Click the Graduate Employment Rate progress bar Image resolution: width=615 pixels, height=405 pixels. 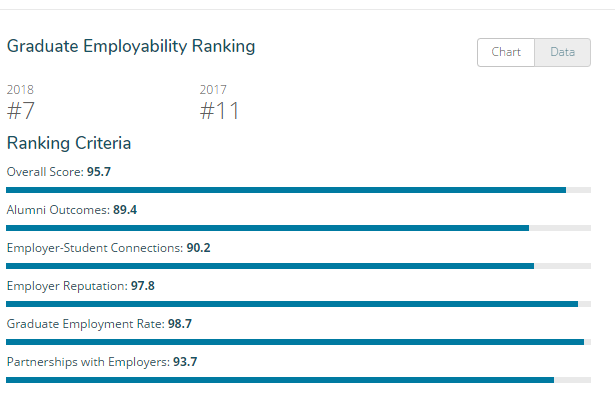[298, 341]
